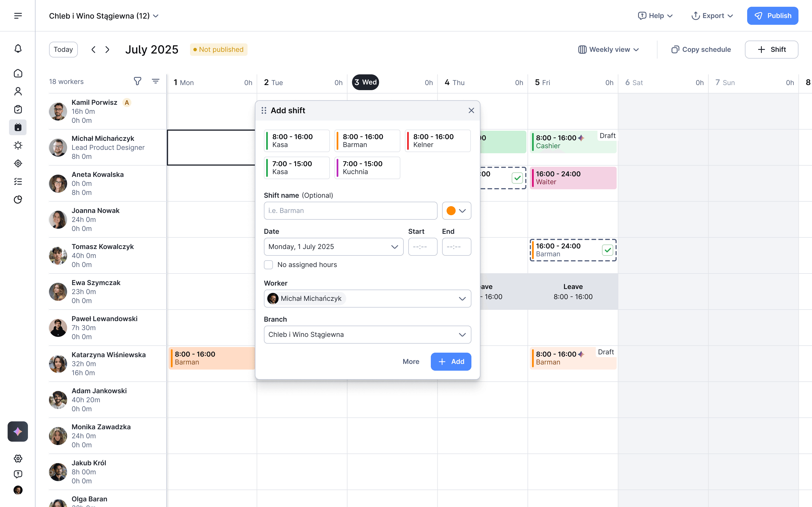The width and height of the screenshot is (812, 507).
Task: Open the orange shift color picker
Action: (456, 211)
